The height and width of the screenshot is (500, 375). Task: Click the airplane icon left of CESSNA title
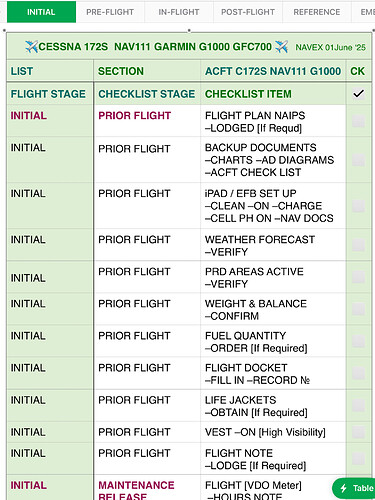pyautogui.click(x=31, y=47)
